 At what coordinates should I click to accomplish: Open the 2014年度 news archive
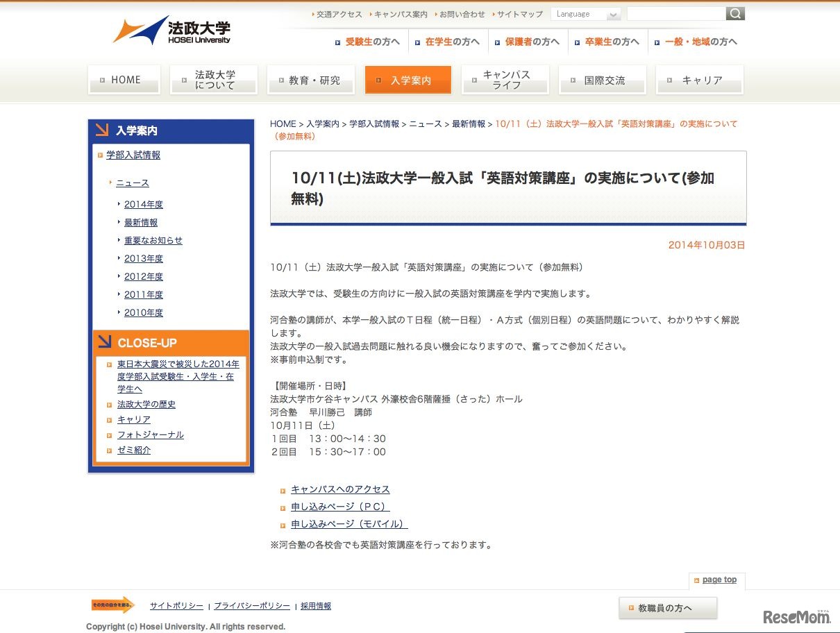click(144, 204)
